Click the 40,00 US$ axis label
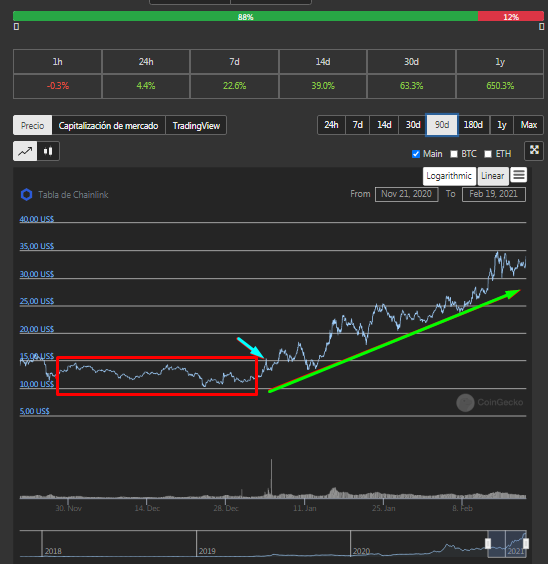This screenshot has width=548, height=564. point(37,219)
